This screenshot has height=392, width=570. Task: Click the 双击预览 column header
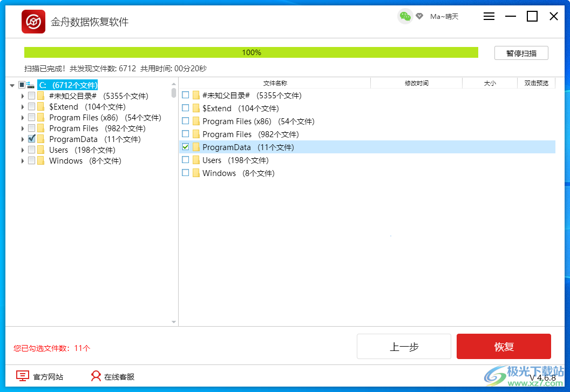[536, 83]
